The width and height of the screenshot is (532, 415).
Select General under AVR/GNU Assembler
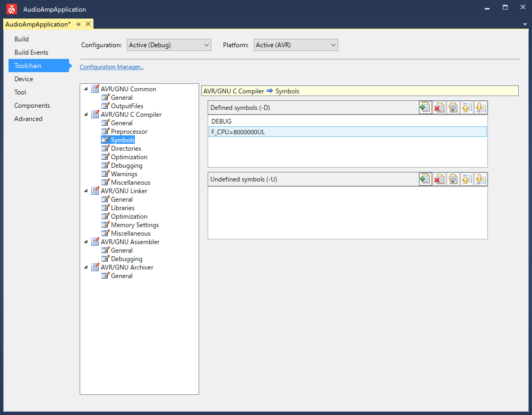(117, 250)
